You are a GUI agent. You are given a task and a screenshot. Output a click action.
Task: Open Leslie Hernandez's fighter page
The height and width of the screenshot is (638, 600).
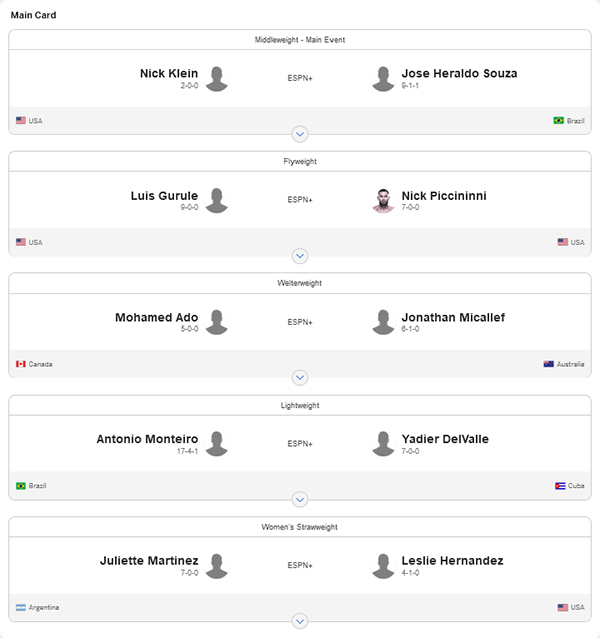click(x=452, y=561)
